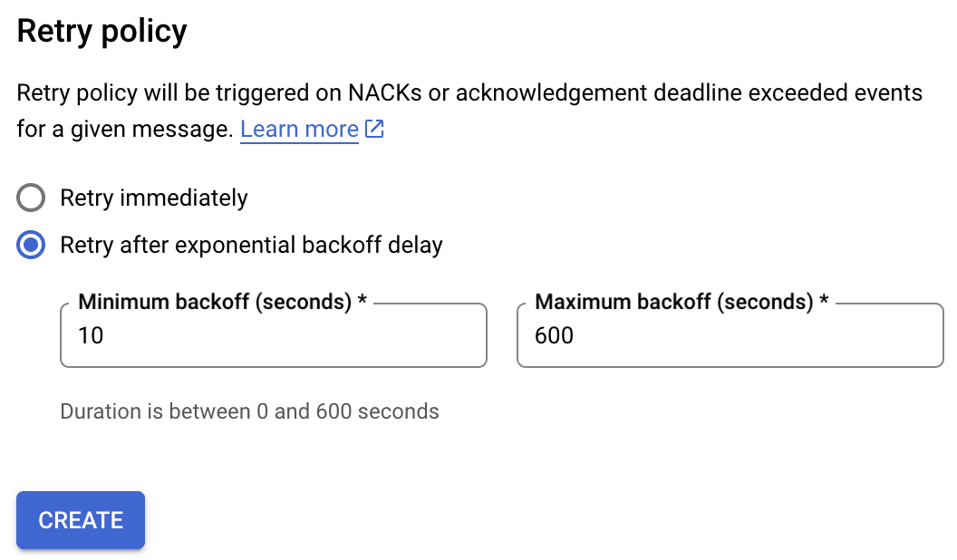This screenshot has height=560, width=957.
Task: Click the duration range helper text
Action: coord(249,411)
